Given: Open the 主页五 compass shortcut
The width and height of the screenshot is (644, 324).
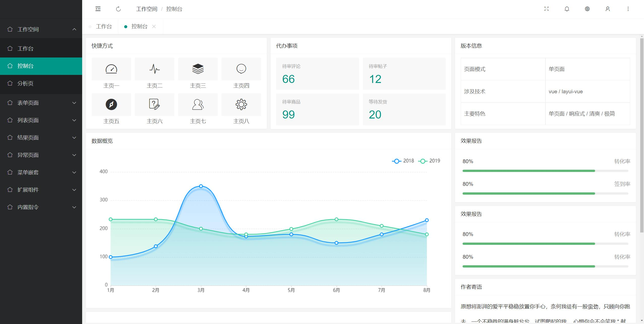Looking at the screenshot, I should 111,105.
